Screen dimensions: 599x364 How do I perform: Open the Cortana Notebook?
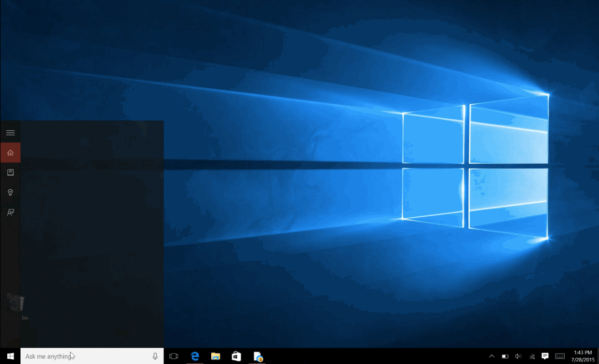(x=10, y=173)
